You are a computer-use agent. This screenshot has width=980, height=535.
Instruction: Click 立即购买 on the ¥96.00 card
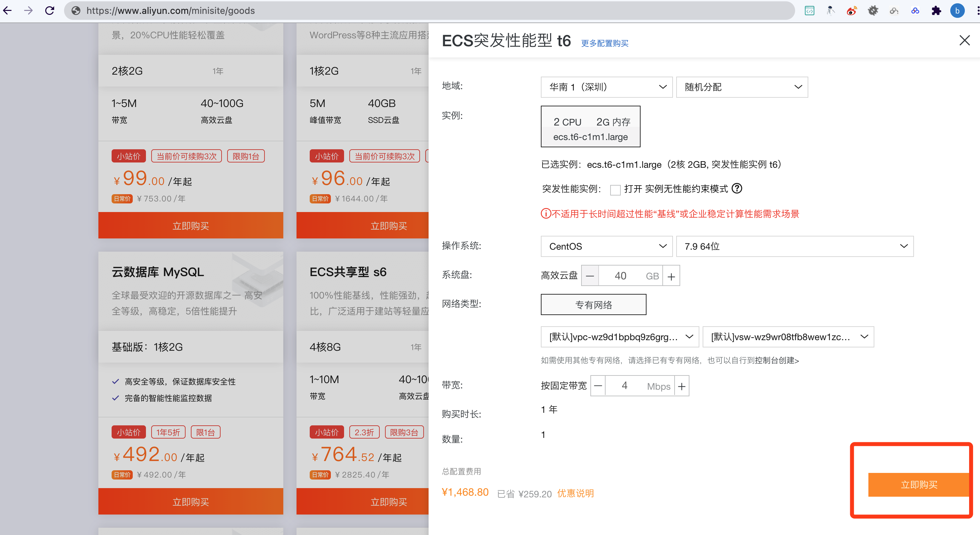point(363,225)
